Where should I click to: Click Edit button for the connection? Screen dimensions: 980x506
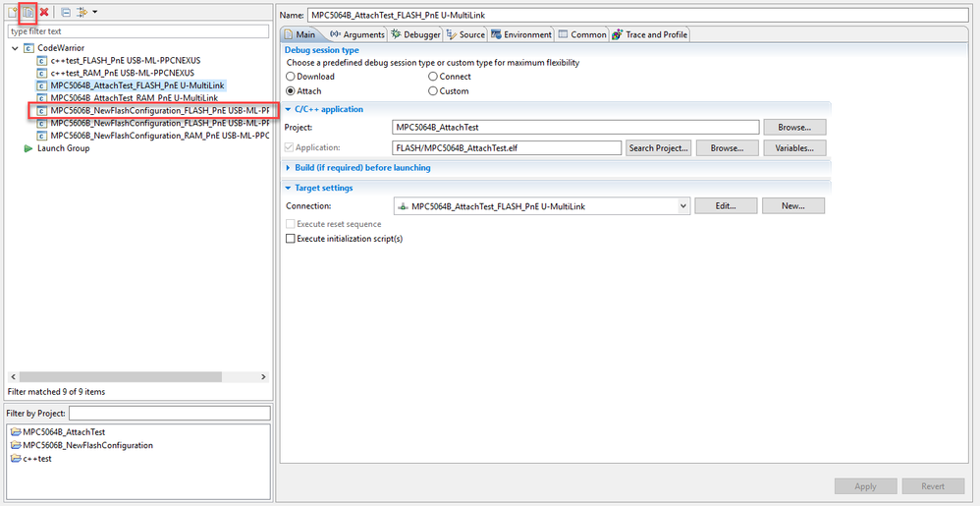pos(726,205)
